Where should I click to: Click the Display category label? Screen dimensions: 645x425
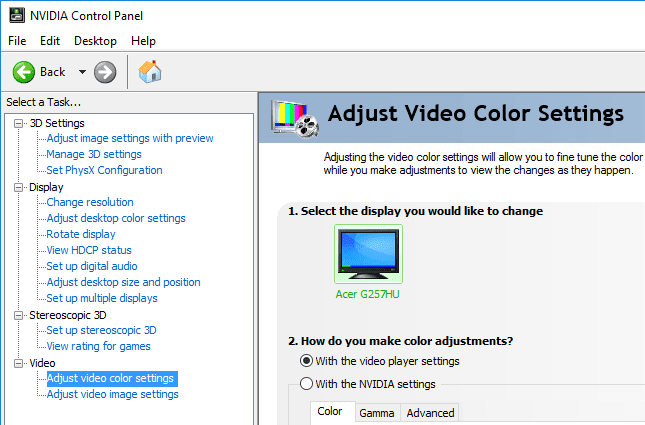click(46, 188)
